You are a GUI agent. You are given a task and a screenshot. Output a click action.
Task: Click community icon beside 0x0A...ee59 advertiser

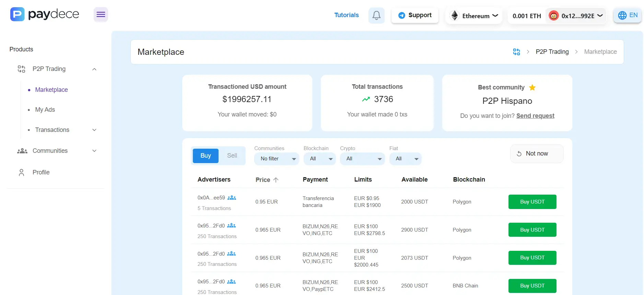click(x=232, y=198)
